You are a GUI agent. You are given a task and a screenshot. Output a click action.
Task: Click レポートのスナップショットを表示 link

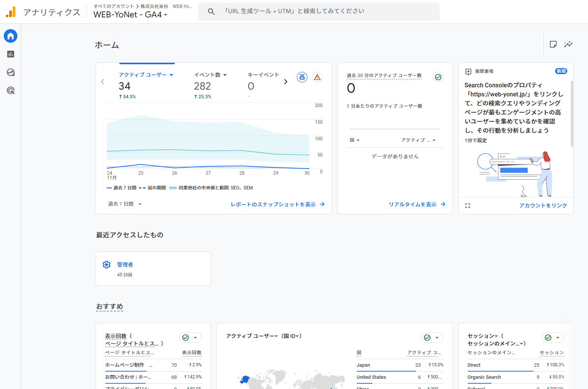(x=277, y=205)
